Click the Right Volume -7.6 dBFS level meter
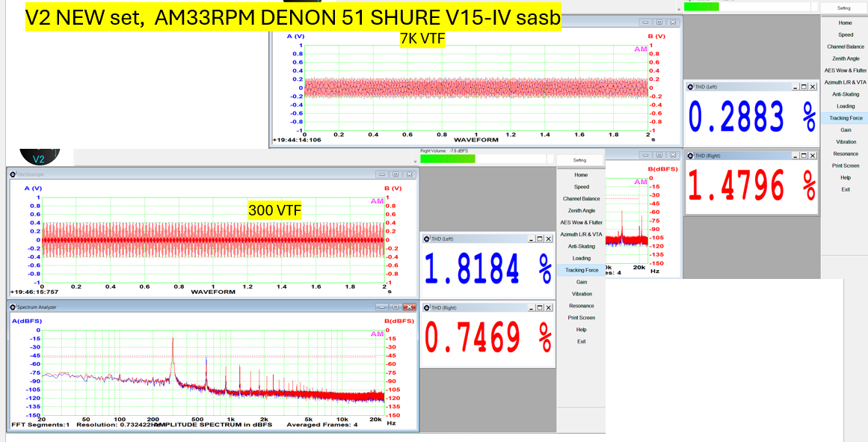The width and height of the screenshot is (868, 442). (x=487, y=159)
